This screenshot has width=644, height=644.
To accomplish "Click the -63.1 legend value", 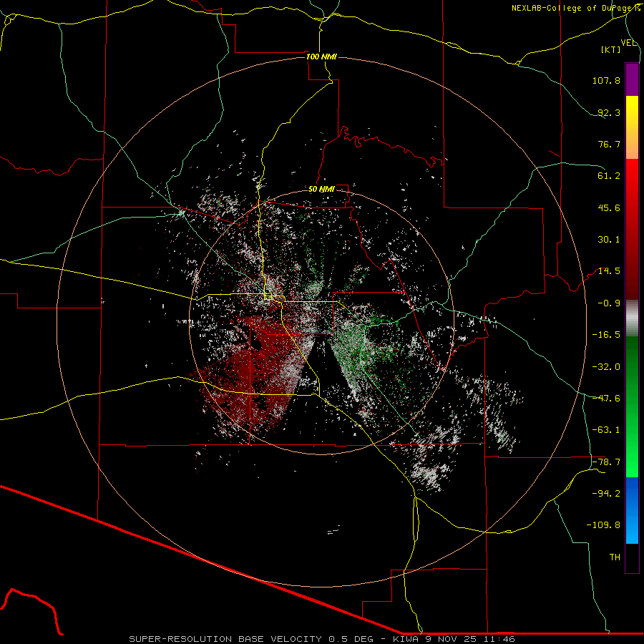I will point(606,430).
